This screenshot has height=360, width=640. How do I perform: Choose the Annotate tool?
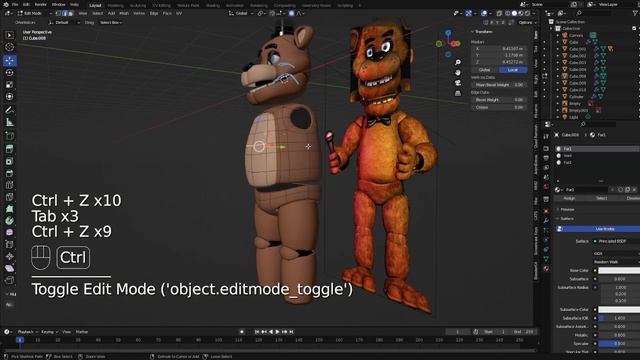pyautogui.click(x=9, y=110)
